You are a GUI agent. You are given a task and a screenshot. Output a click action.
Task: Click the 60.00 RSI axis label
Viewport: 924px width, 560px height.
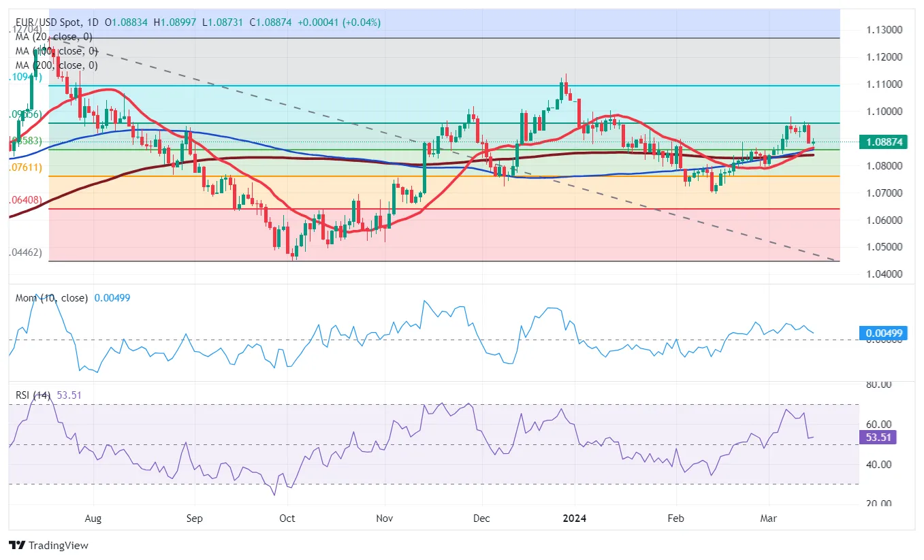[x=878, y=425]
